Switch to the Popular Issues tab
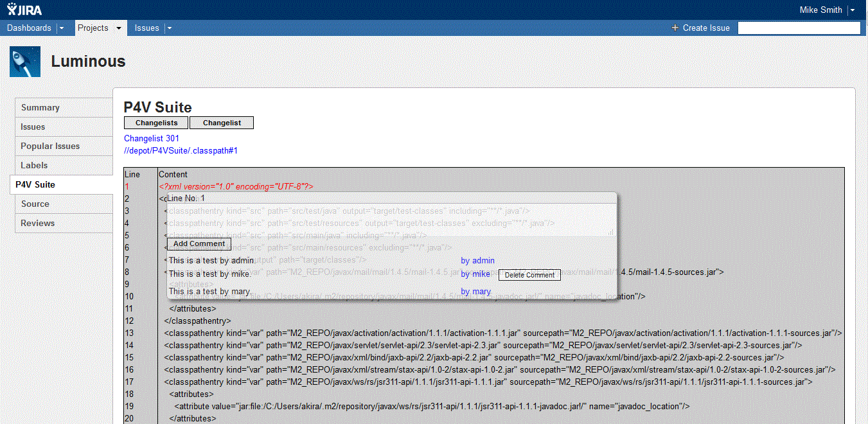Screen dimensions: 868x424 (64, 146)
